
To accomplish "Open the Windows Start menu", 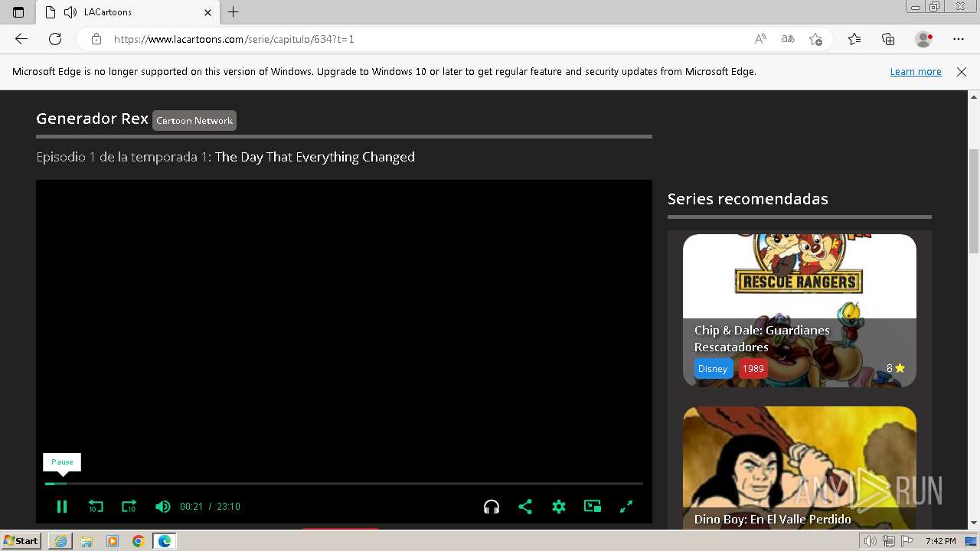I will click(x=21, y=541).
